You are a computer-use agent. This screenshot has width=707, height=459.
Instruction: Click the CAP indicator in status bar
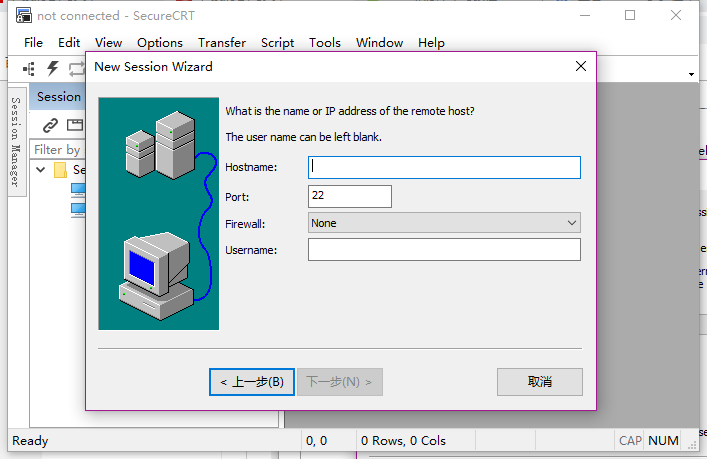coord(630,441)
